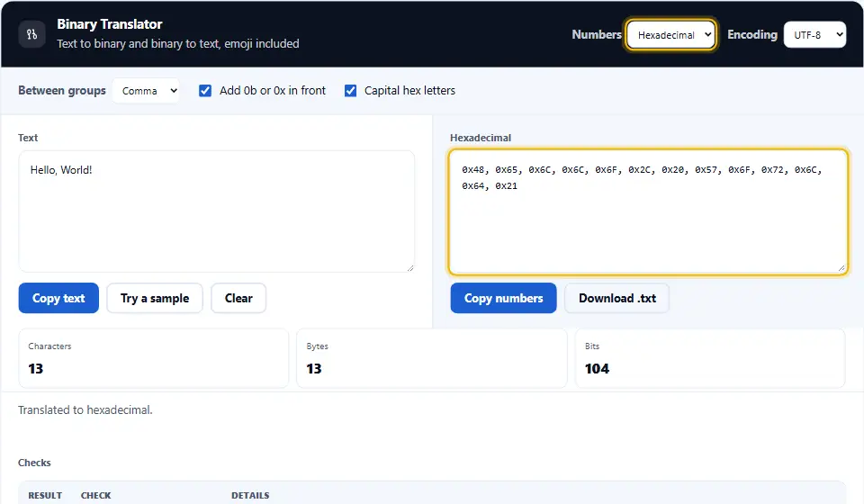Grab the Hexadecimal area resize handle

click(841, 268)
